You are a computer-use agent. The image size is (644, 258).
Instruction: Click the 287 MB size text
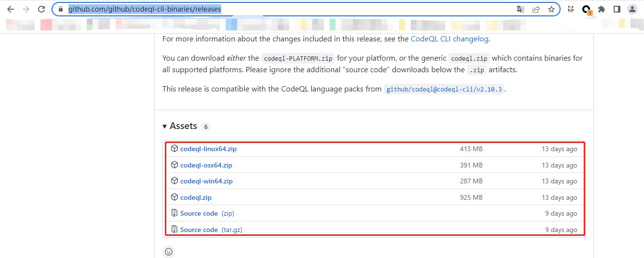tap(471, 181)
